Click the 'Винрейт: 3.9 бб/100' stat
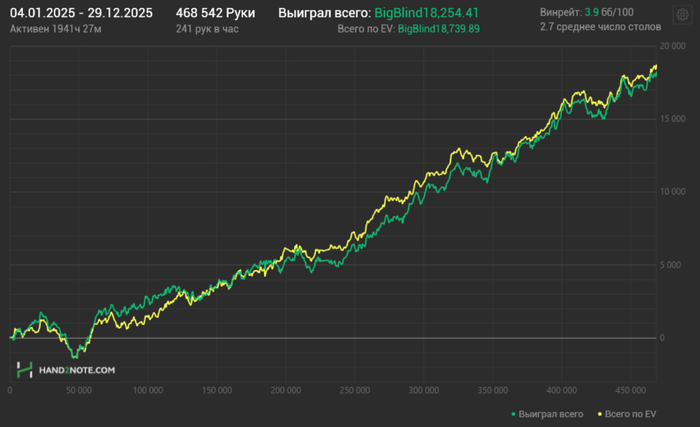 click(x=587, y=12)
